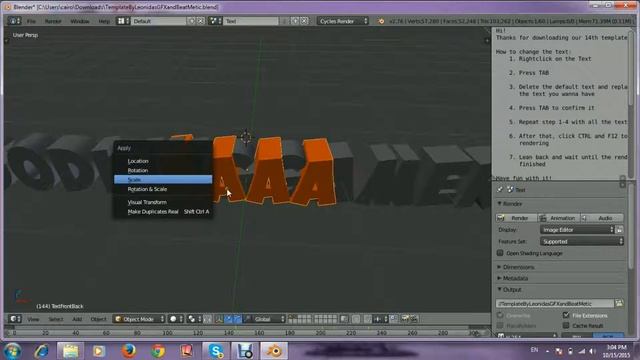Viewport: 640px width, 360px height.
Task: Click the Animation render button
Action: tap(558, 218)
